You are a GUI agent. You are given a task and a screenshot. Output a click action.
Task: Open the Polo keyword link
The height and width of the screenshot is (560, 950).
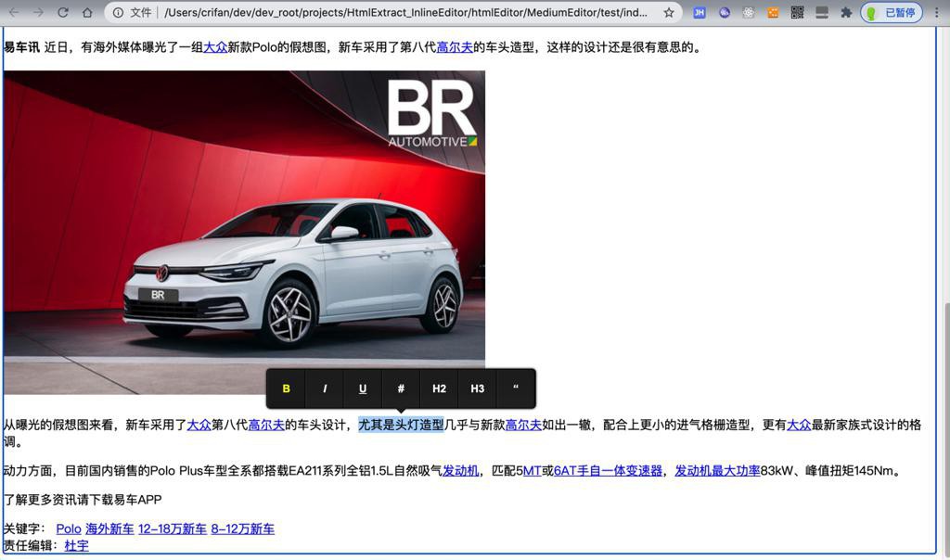click(69, 528)
